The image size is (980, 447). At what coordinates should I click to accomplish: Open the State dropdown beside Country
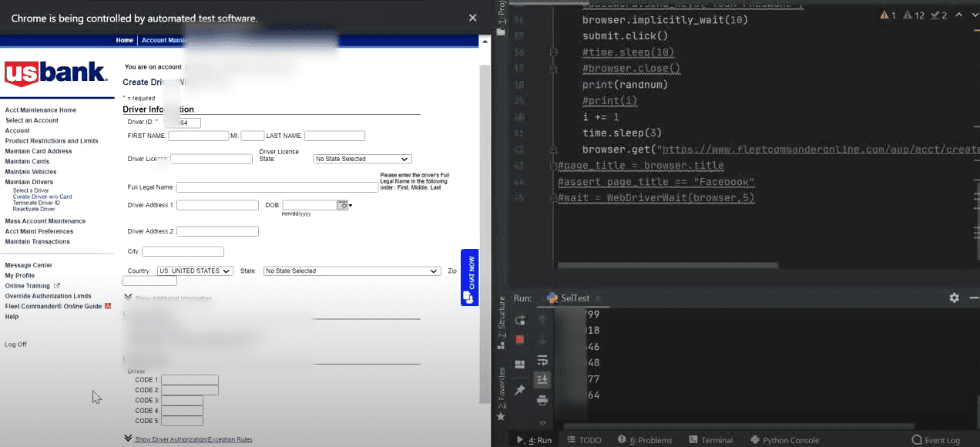point(351,271)
